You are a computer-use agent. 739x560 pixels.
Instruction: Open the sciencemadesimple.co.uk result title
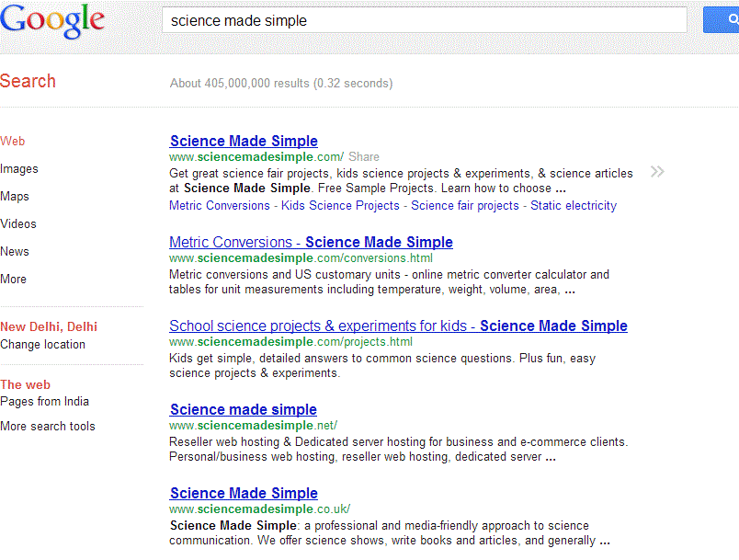244,494
